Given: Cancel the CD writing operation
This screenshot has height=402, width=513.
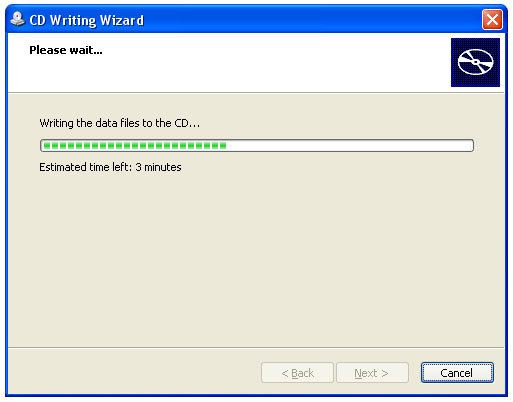Looking at the screenshot, I should 457,372.
